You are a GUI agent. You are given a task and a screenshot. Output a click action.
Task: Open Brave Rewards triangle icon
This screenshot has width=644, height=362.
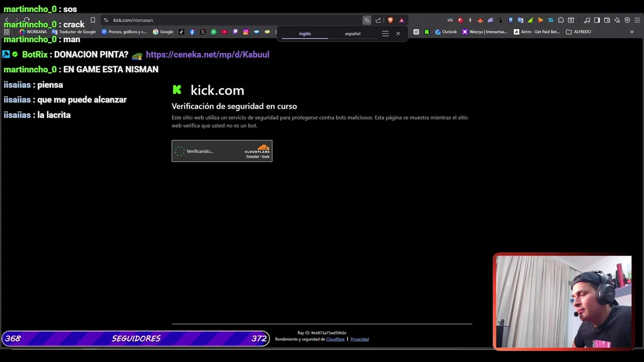tap(401, 20)
